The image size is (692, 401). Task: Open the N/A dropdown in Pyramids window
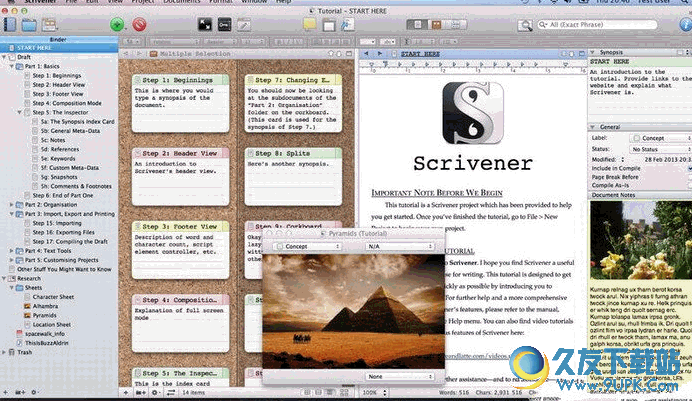tap(400, 246)
